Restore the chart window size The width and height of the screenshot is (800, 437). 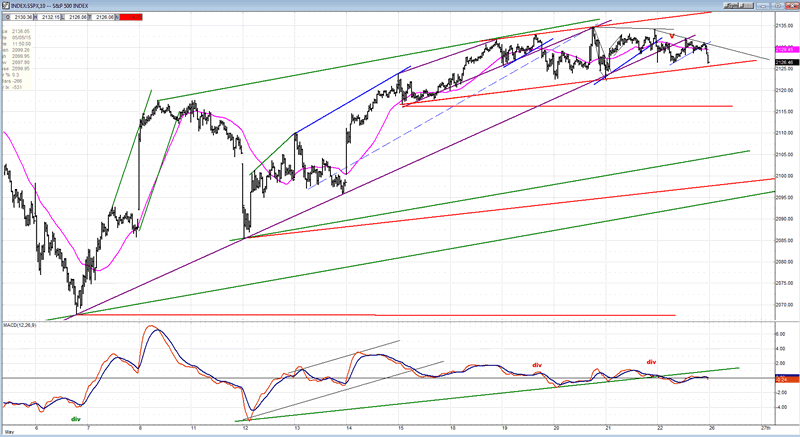780,4
